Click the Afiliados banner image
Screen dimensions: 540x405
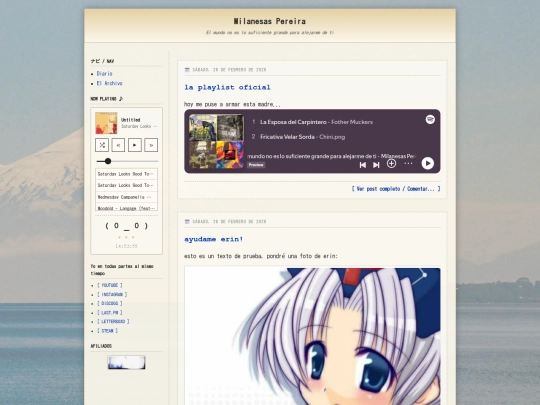click(126, 362)
